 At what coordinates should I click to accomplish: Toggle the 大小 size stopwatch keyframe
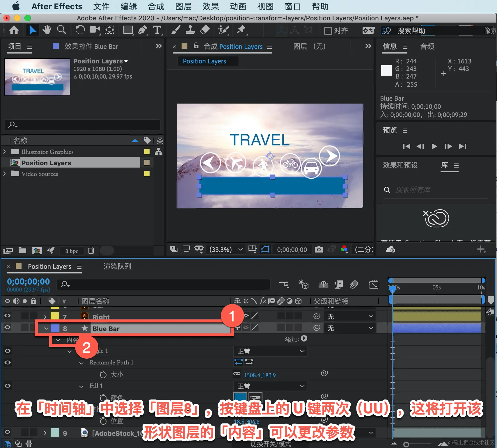pyautogui.click(x=103, y=374)
